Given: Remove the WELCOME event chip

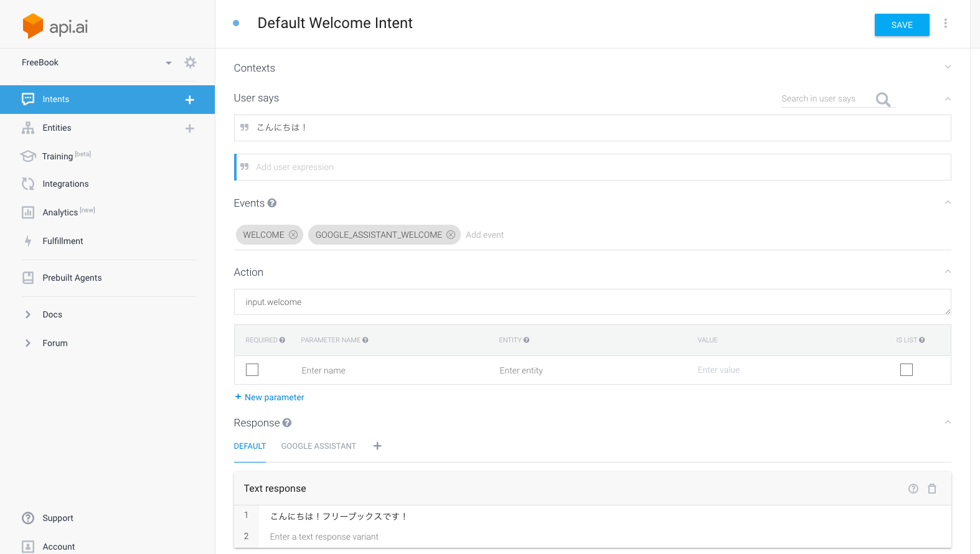Looking at the screenshot, I should pos(293,235).
